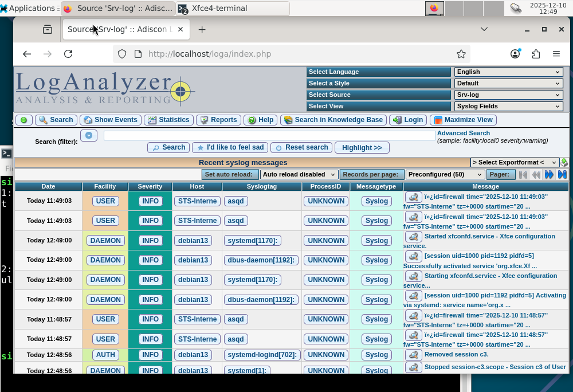Reload the page in Firefox
The width and height of the screenshot is (573, 392).
tap(68, 54)
